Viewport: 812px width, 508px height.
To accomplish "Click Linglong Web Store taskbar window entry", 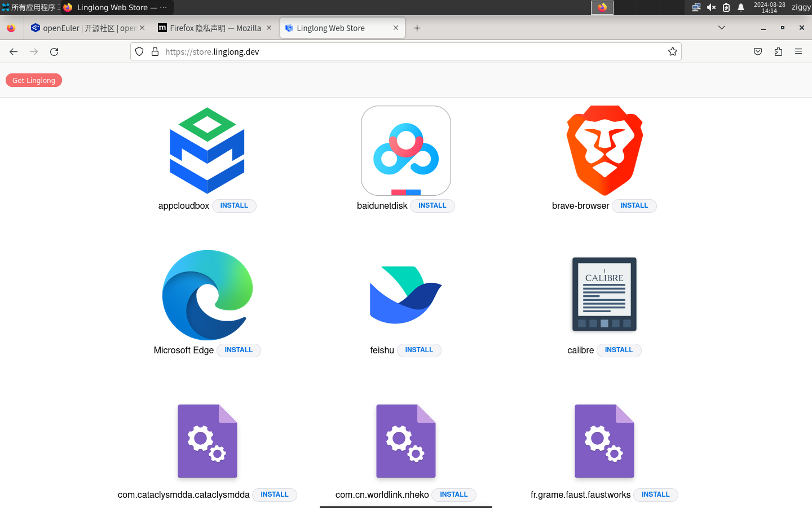I will pos(117,7).
